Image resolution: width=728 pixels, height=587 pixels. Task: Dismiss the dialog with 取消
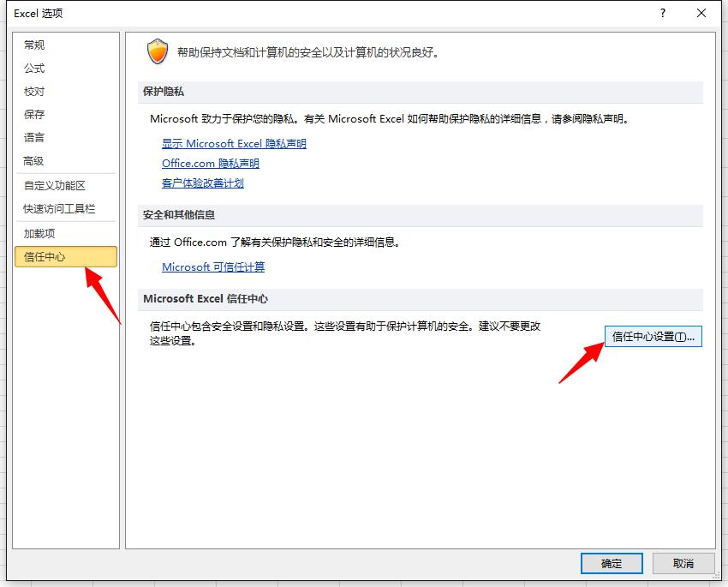[683, 563]
